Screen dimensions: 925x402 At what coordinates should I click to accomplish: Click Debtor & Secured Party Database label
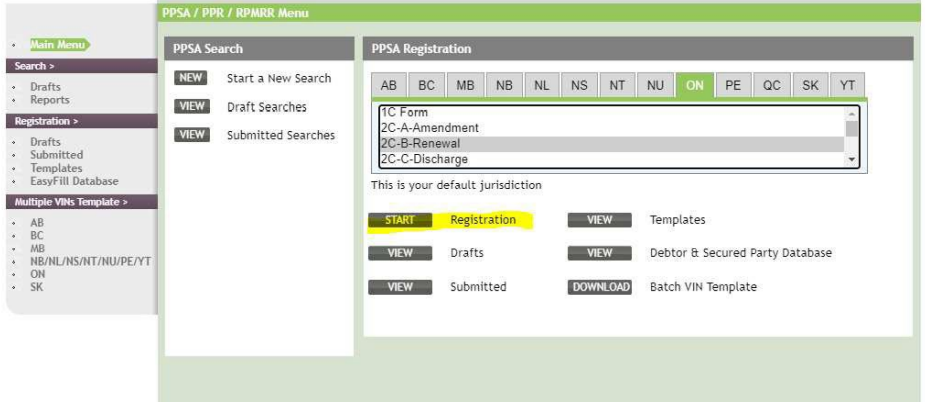741,253
